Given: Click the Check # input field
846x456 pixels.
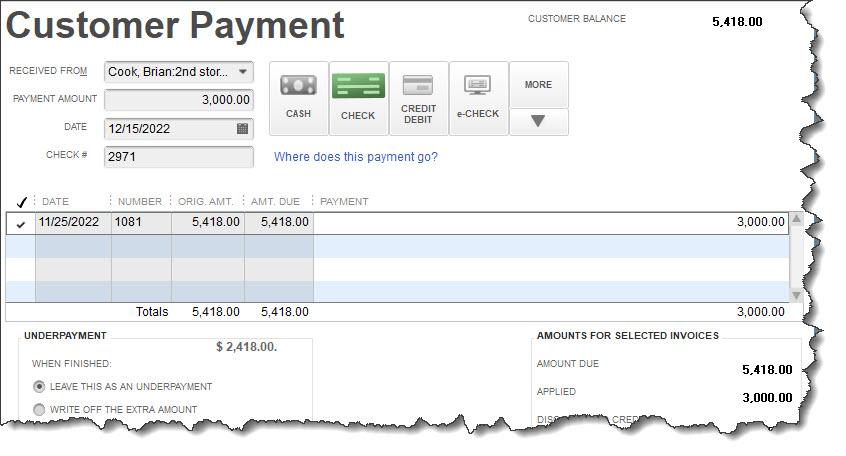Looking at the screenshot, I should point(179,157).
